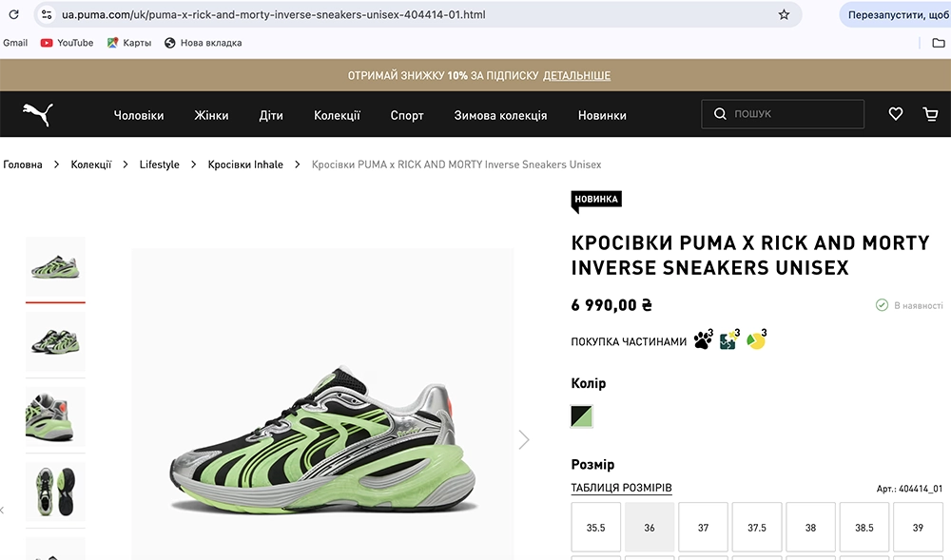
Task: Bookmark this page with the star icon
Action: 784,15
